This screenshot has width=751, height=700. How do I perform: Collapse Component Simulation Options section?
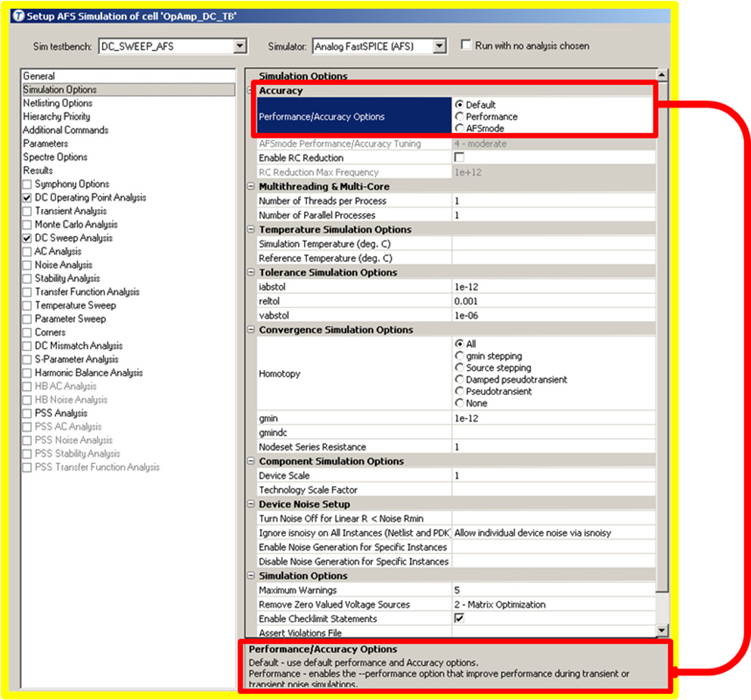tap(250, 460)
